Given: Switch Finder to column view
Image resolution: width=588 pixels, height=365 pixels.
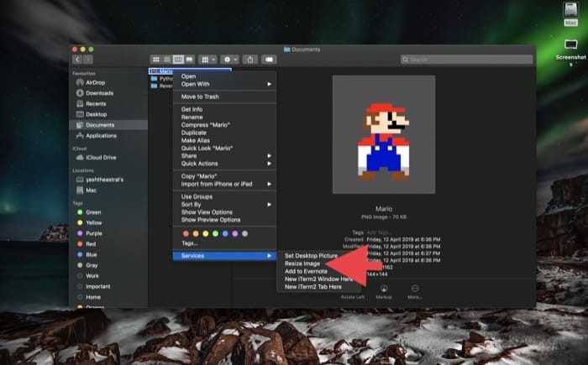Looking at the screenshot, I should point(178,60).
